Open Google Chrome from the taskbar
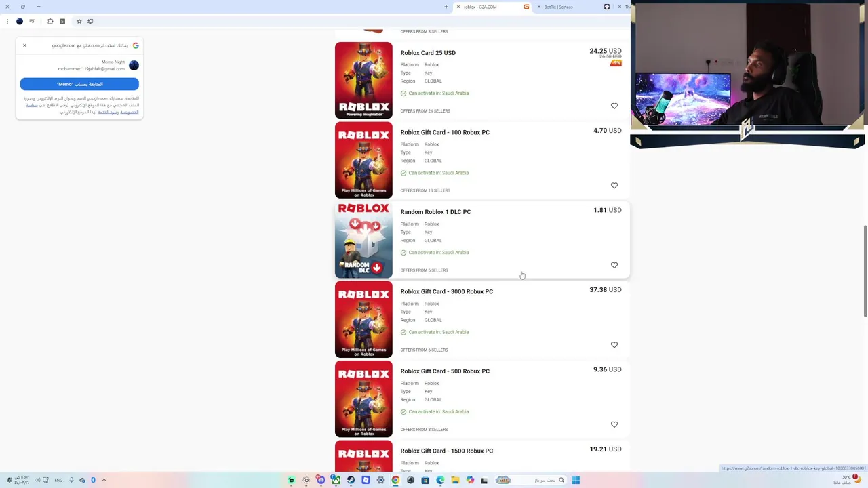 point(395,480)
